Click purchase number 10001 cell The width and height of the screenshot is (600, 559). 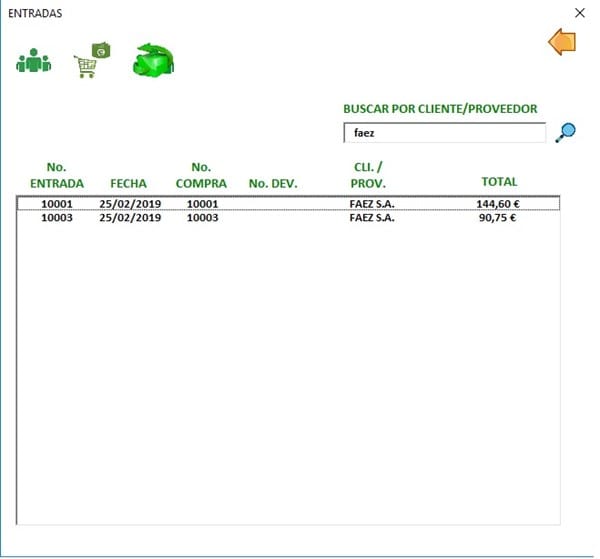point(202,204)
